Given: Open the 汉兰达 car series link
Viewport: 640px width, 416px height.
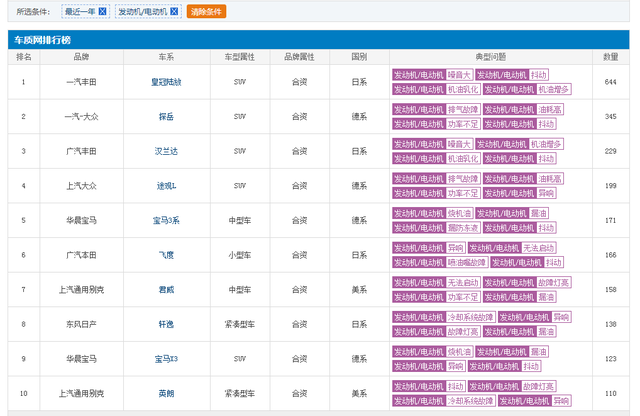Looking at the screenshot, I should pos(166,151).
